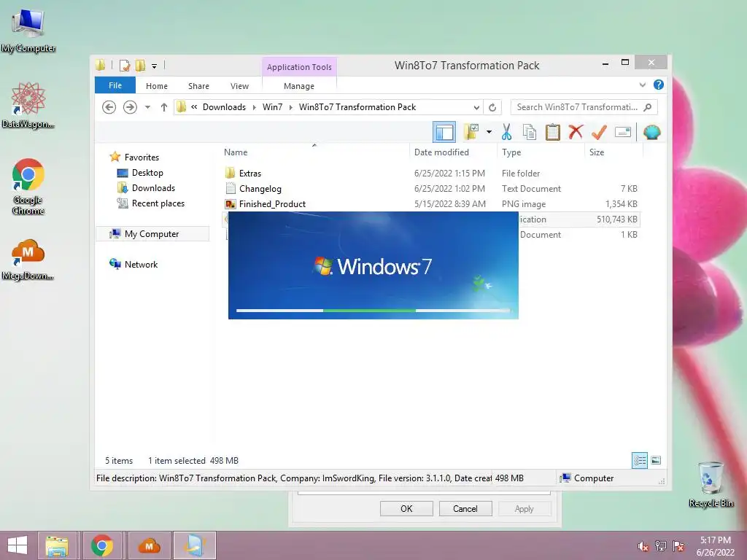The width and height of the screenshot is (747, 560).
Task: Click MegaDownloader on the taskbar
Action: click(149, 545)
